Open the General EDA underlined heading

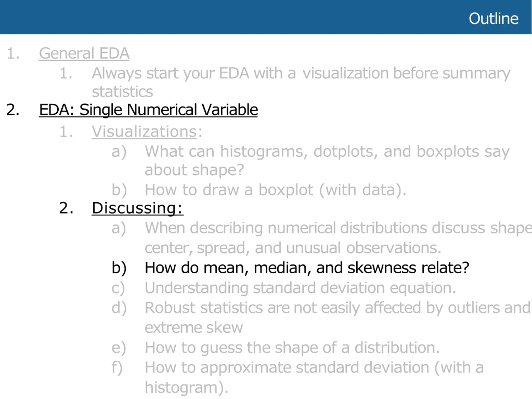click(x=84, y=53)
